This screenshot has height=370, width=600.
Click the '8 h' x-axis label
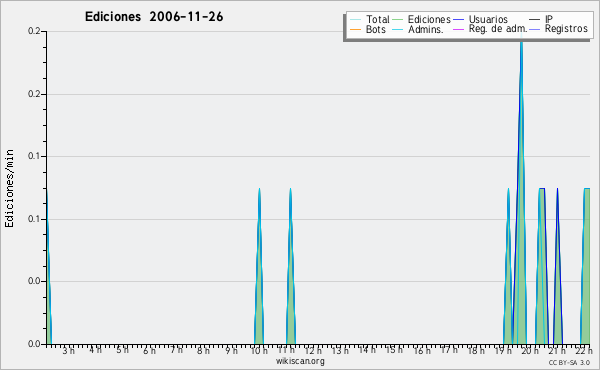[x=203, y=350]
